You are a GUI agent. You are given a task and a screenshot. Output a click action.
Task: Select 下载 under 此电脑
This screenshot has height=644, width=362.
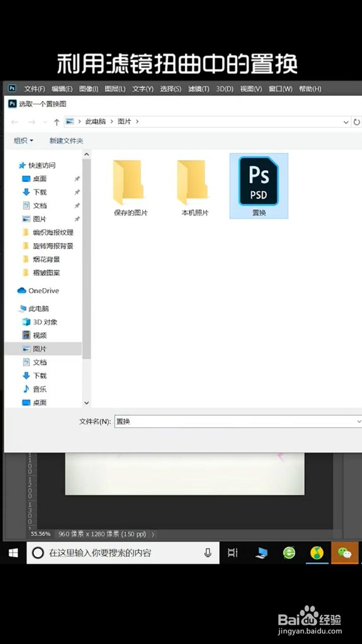[35, 376]
